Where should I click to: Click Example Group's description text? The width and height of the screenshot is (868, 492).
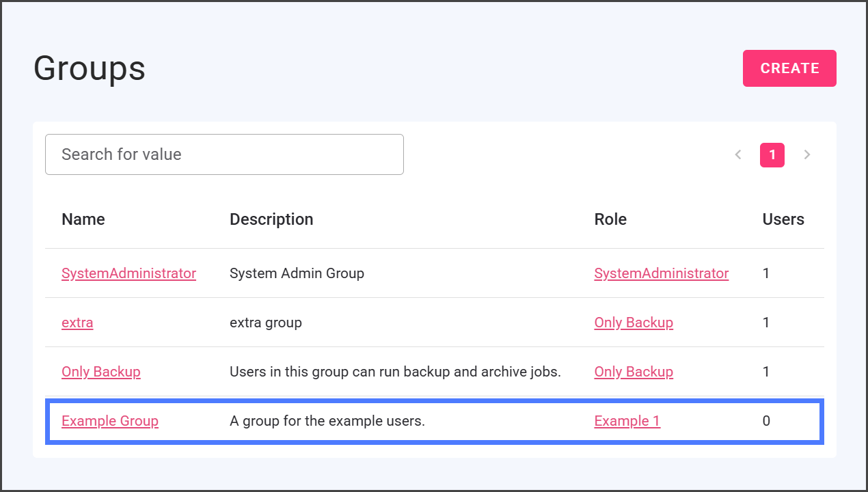(327, 421)
